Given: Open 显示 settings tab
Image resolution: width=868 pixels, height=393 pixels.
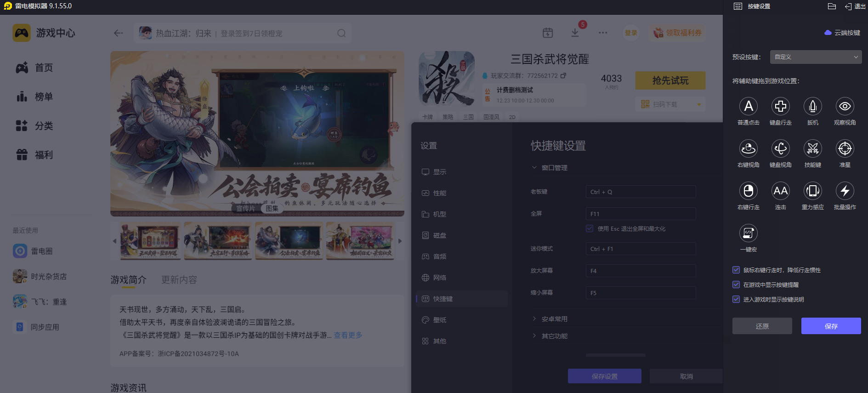Looking at the screenshot, I should click(462, 172).
